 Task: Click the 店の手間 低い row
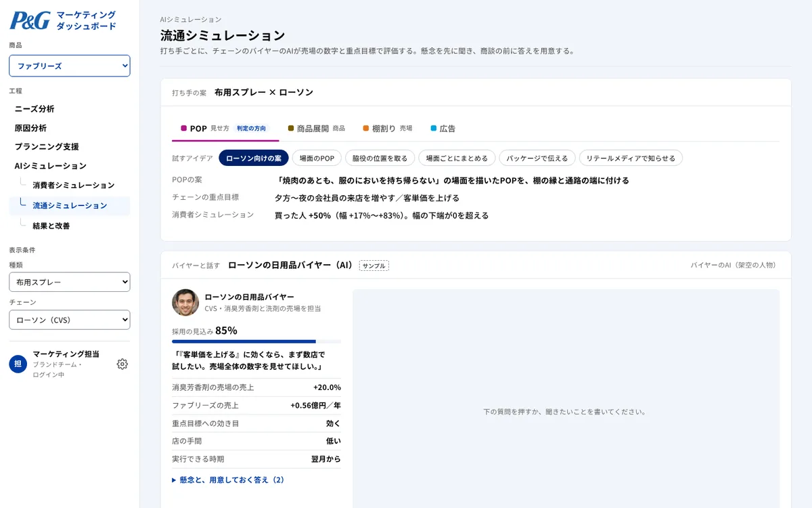pos(256,441)
